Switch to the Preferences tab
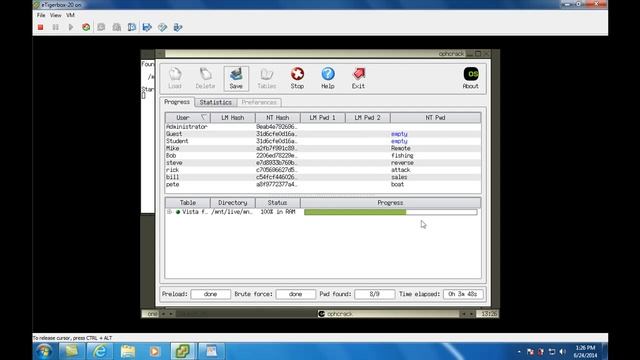640x360 pixels. click(259, 102)
